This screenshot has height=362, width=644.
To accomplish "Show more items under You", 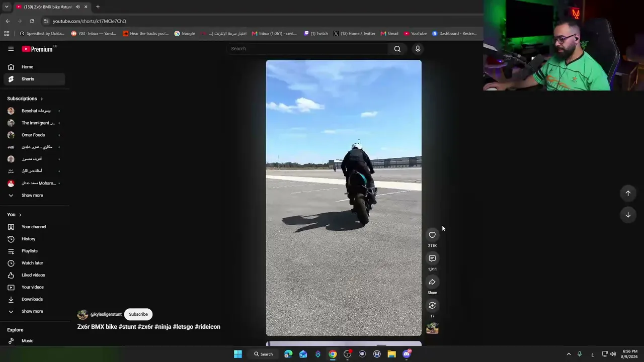I will [x=34, y=311].
